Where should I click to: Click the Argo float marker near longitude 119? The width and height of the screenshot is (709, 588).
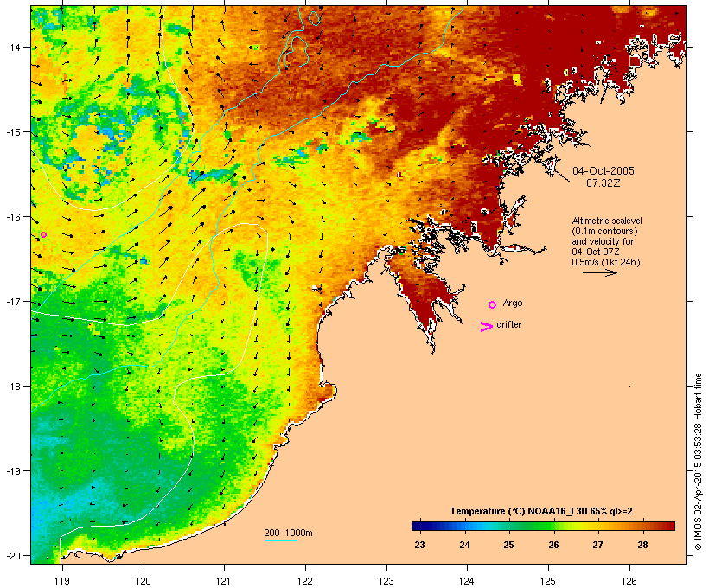click(x=43, y=234)
